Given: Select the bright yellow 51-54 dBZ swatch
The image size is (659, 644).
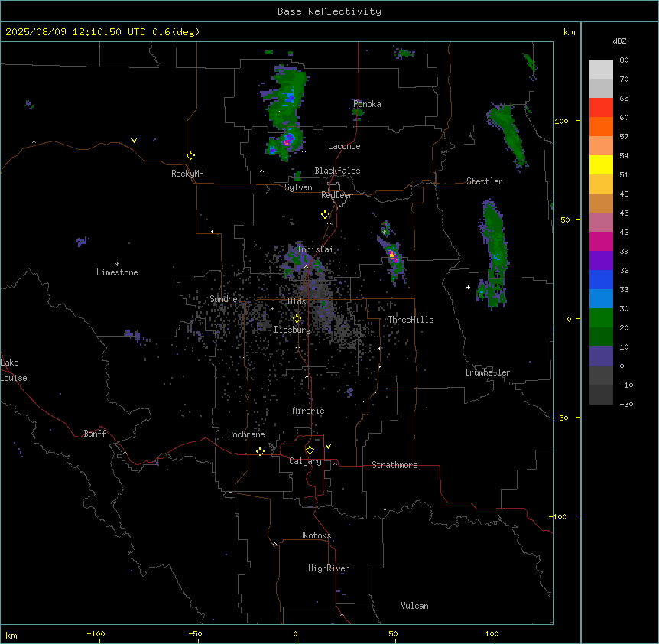Looking at the screenshot, I should click(601, 164).
